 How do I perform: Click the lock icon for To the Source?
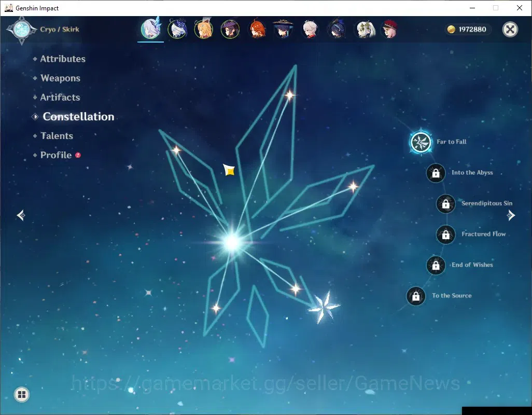pos(416,296)
